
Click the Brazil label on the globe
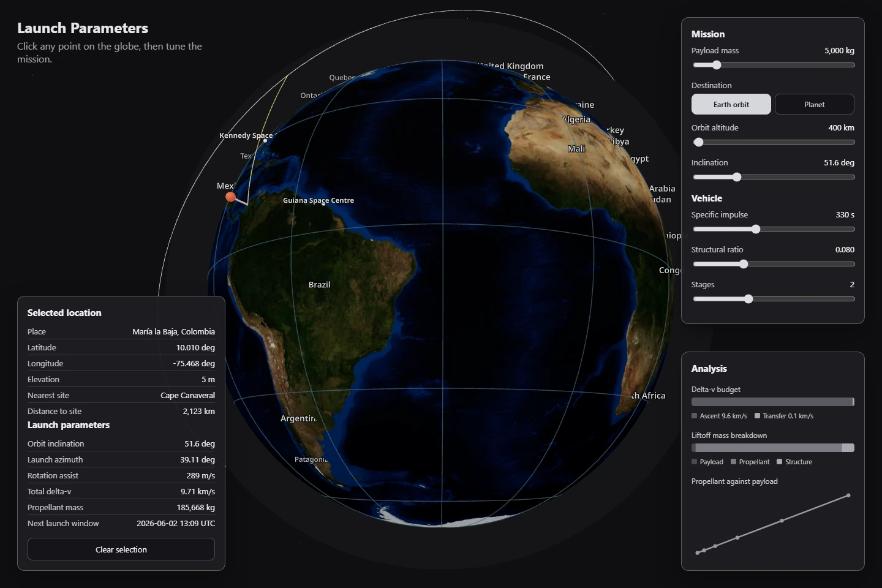click(x=319, y=285)
